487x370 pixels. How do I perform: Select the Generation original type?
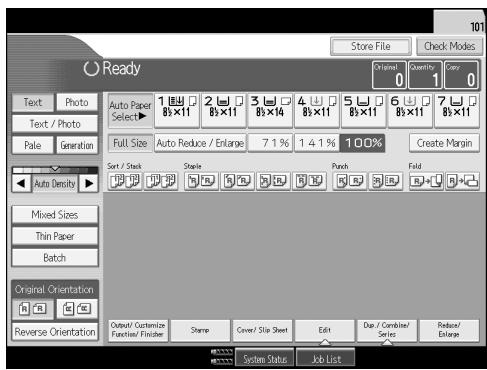(x=77, y=145)
